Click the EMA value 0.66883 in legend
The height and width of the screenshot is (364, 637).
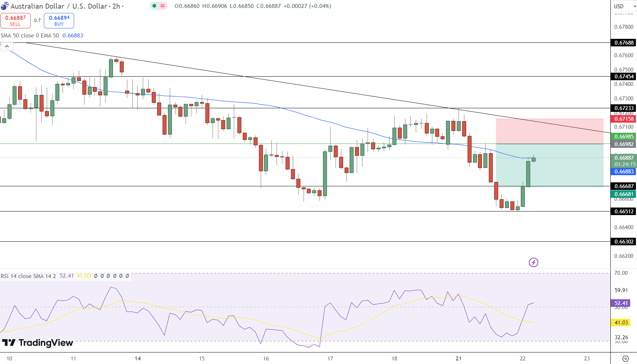click(73, 36)
